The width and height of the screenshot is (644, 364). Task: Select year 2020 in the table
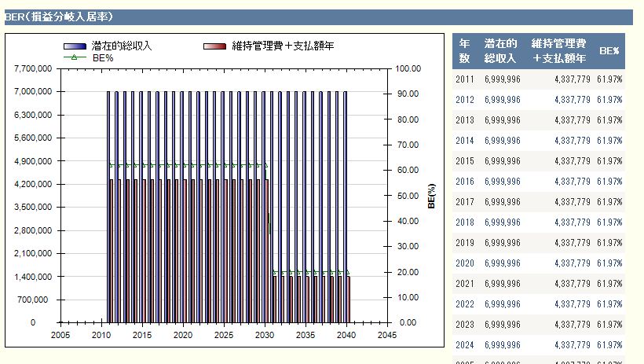coord(464,263)
